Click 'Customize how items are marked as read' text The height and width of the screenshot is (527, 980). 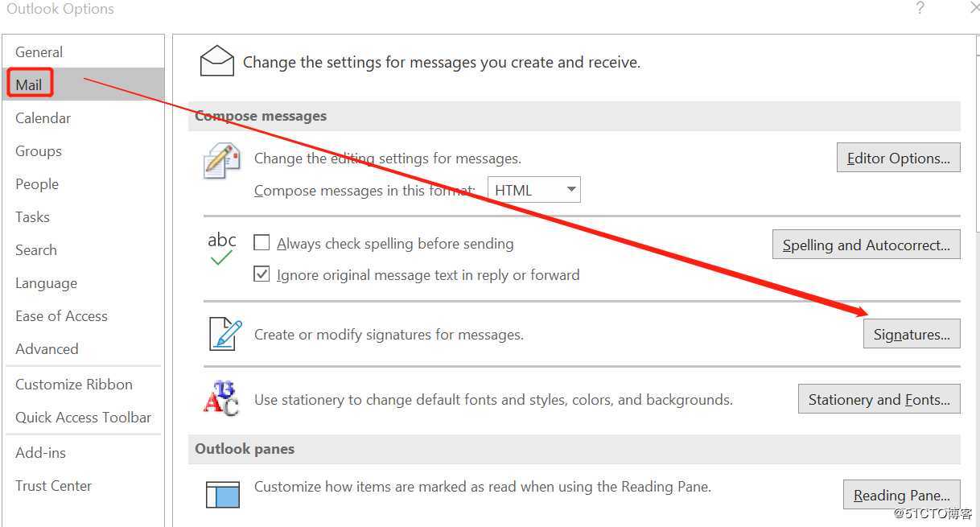483,486
